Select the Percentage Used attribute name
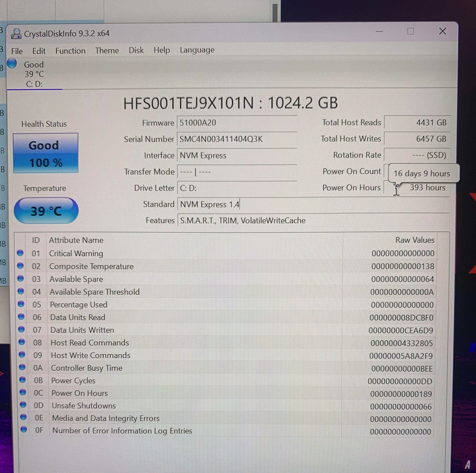The height and width of the screenshot is (473, 476). pos(79,305)
